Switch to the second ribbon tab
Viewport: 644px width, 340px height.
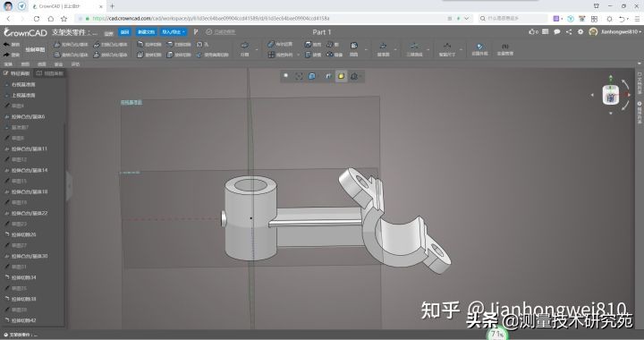(x=25, y=64)
